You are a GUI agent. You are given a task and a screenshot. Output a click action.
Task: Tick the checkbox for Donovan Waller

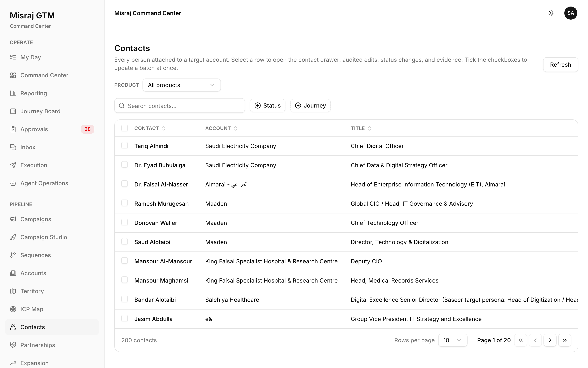[124, 222]
